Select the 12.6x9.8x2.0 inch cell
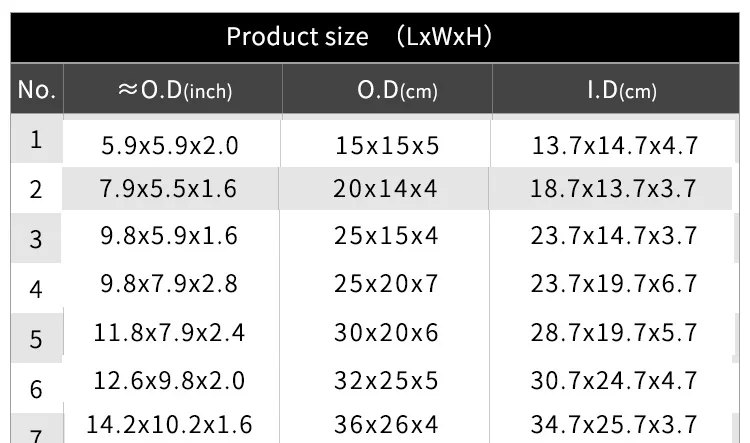Viewport: 750px width, 443px height. click(x=170, y=380)
